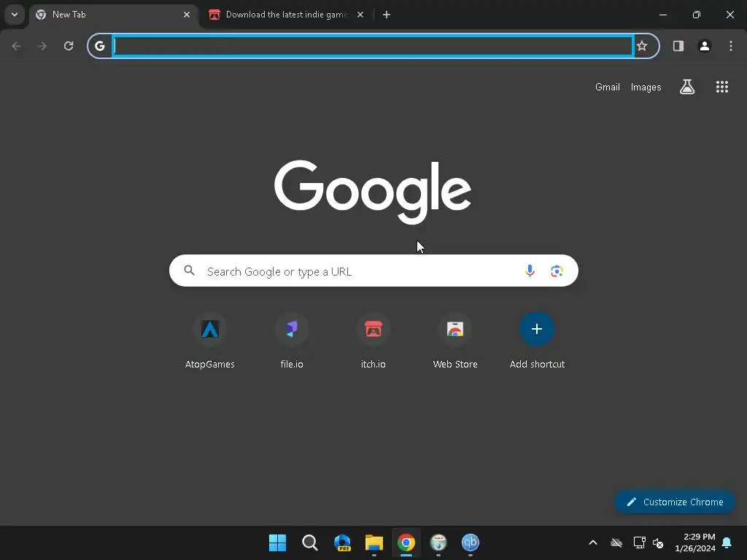Switch to the Download the latest indie games tab
This screenshot has height=560, width=747.
click(286, 15)
